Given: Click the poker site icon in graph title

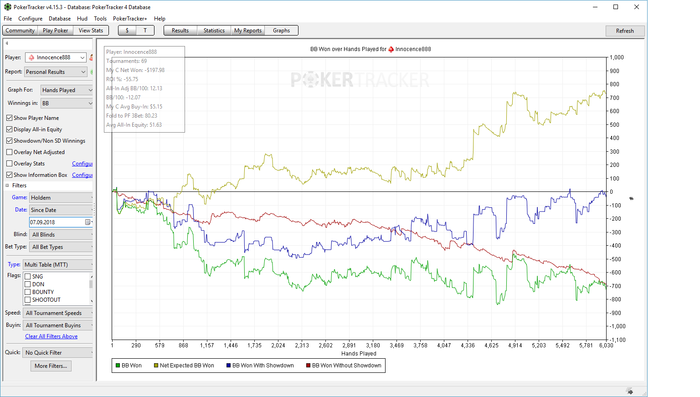Looking at the screenshot, I should 391,49.
